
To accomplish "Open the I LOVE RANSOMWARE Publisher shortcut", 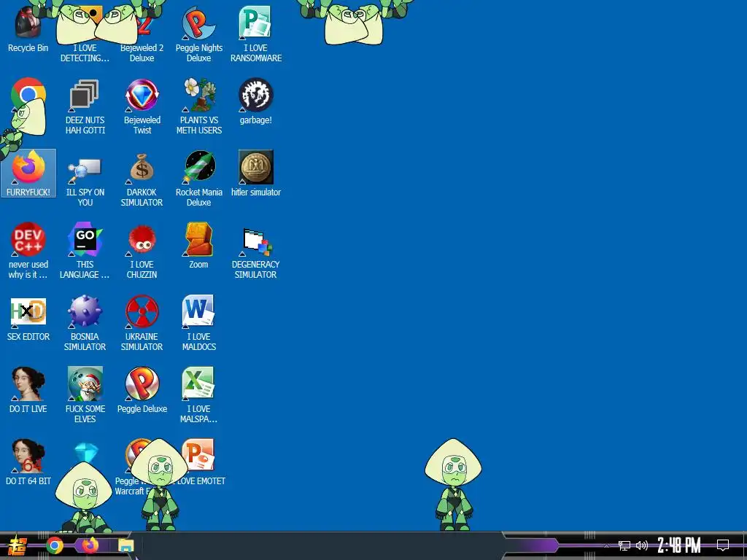I will [x=256, y=34].
